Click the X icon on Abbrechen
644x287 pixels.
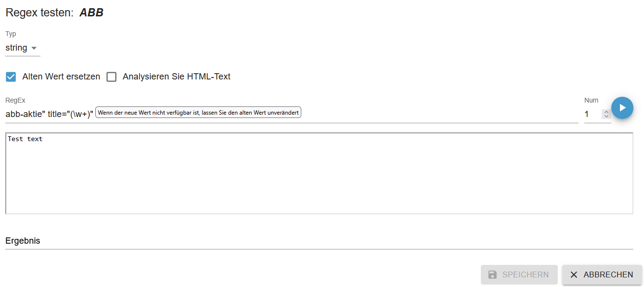click(x=574, y=274)
